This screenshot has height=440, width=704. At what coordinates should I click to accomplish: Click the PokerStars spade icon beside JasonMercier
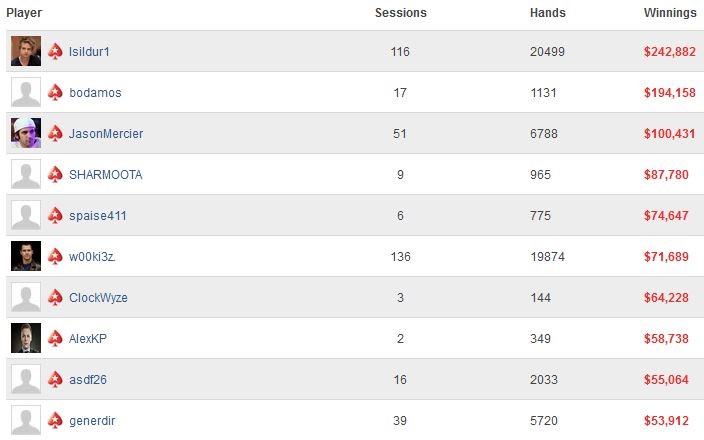coord(55,133)
